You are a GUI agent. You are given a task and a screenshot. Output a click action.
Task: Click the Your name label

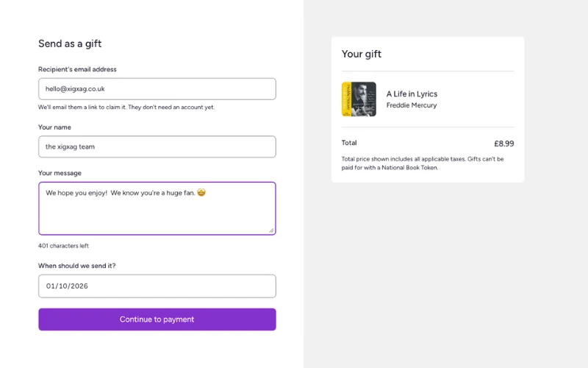tap(54, 127)
